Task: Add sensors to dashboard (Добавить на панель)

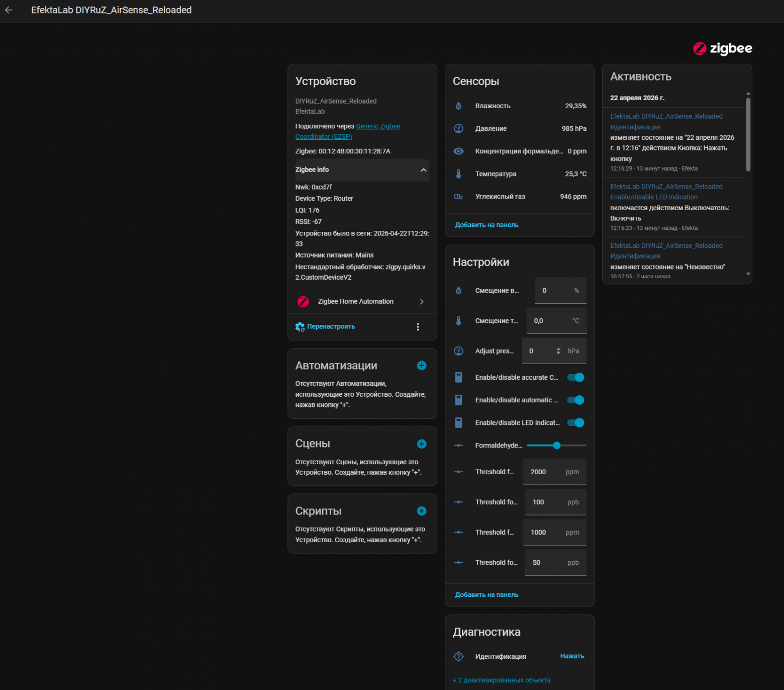Action: pos(486,225)
